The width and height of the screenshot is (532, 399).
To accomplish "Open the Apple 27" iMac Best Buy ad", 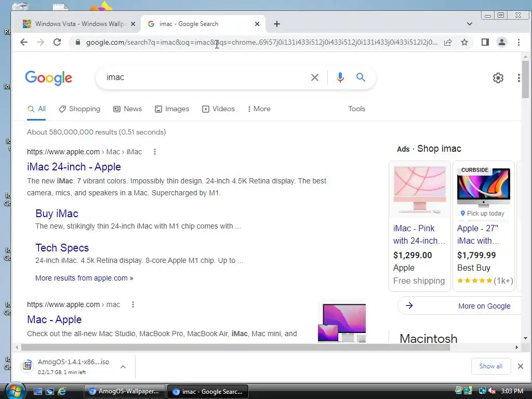I will point(478,234).
